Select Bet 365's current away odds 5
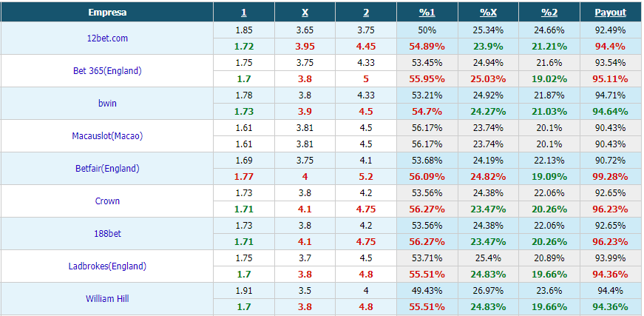The height and width of the screenshot is (316, 644). click(366, 79)
